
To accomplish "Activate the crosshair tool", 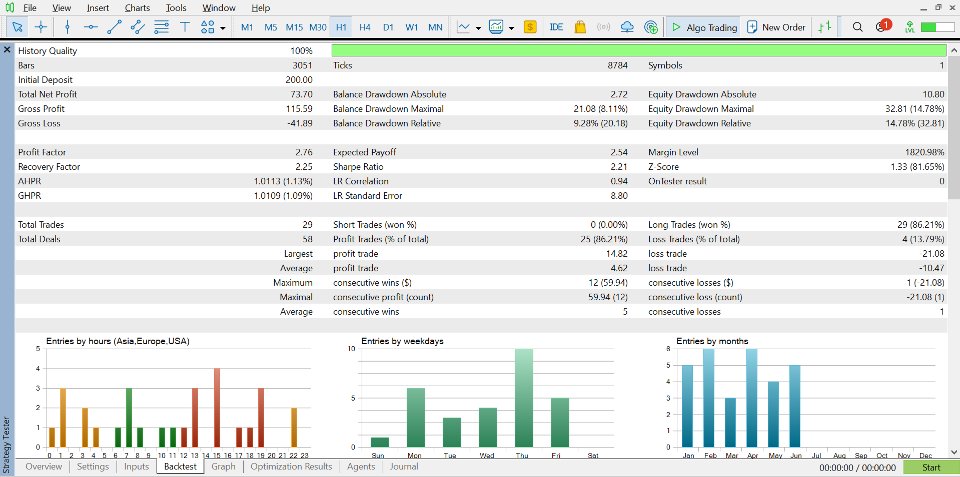I will [40, 27].
